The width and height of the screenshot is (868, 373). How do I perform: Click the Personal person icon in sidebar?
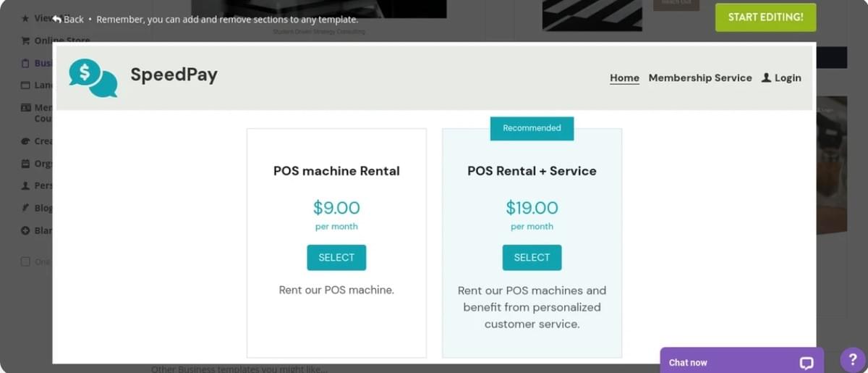coord(26,186)
